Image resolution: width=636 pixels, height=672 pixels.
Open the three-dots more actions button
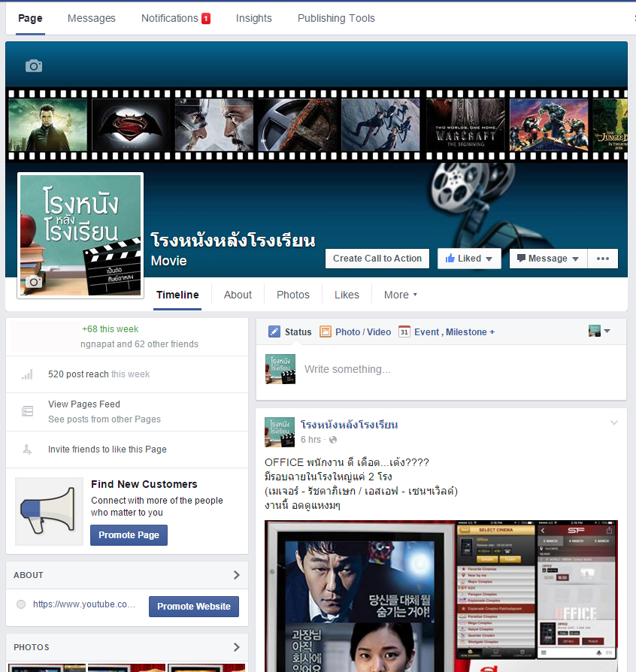pos(603,259)
